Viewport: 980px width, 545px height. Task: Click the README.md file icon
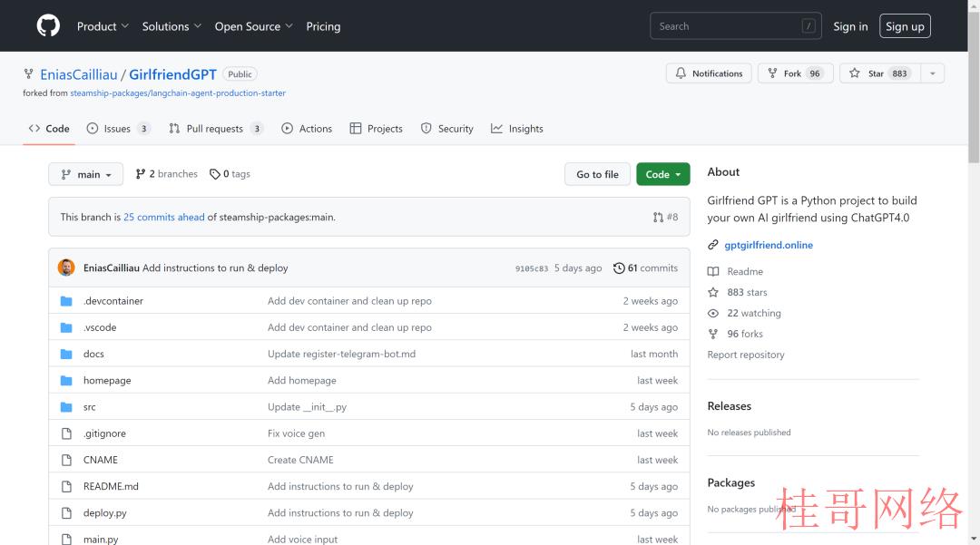pos(66,486)
